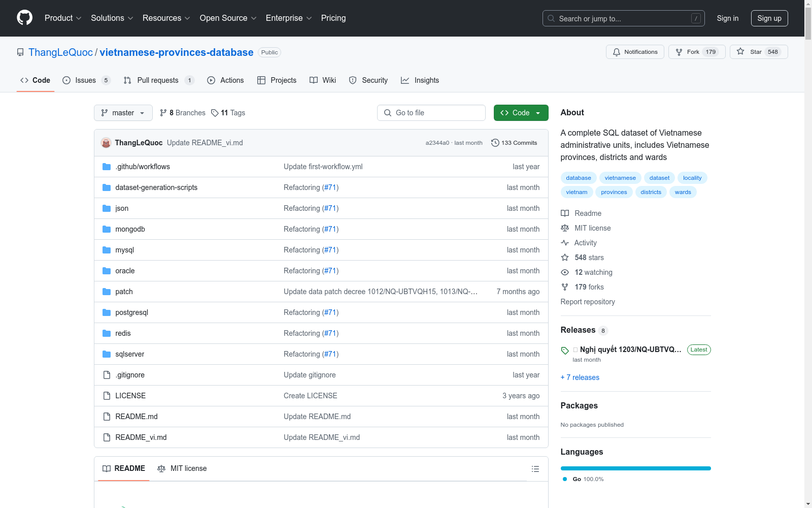Open dataset-generation-scripts folder name
The width and height of the screenshot is (812, 508).
pyautogui.click(x=156, y=187)
